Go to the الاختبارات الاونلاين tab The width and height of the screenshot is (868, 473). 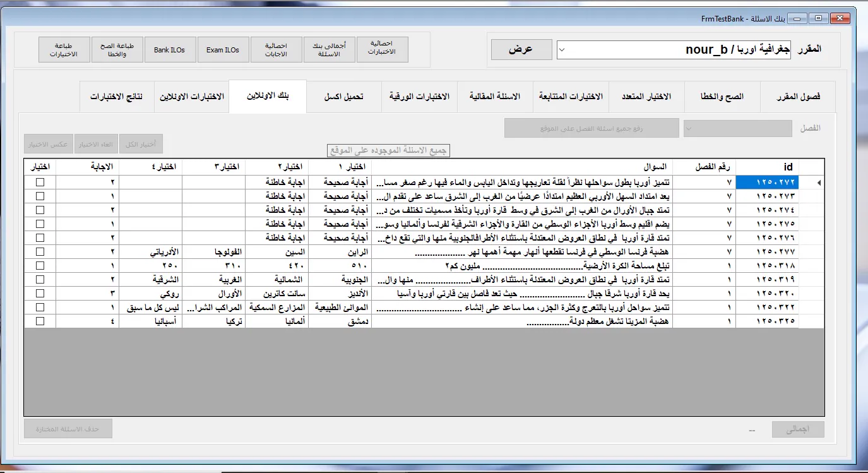coord(192,97)
